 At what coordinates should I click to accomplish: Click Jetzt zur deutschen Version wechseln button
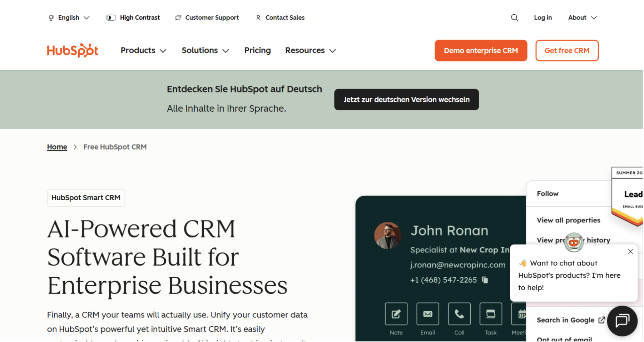[406, 100]
